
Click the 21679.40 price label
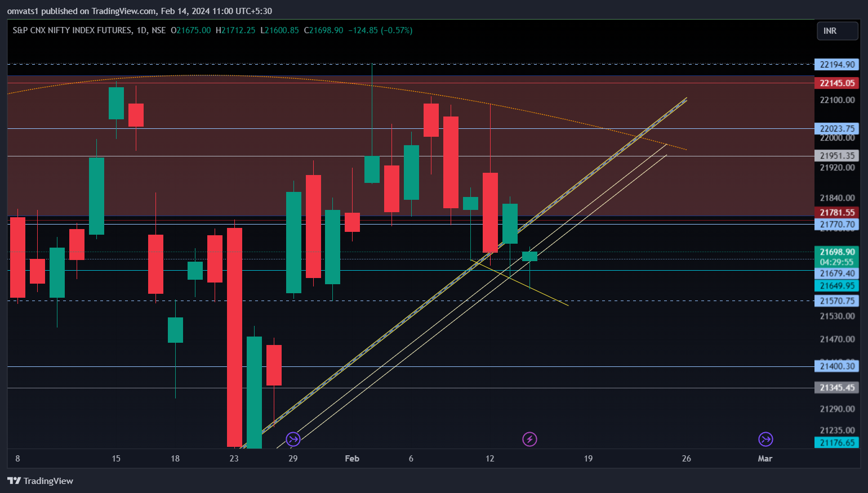tap(837, 273)
